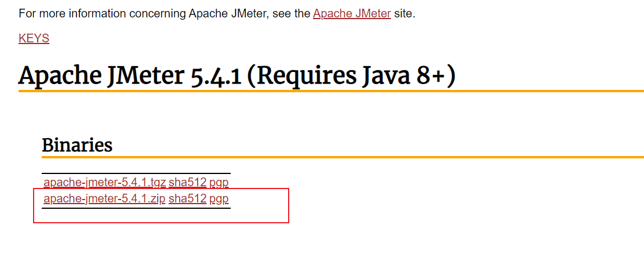Click black line below the zip row
644x261 pixels.
pyautogui.click(x=136, y=208)
